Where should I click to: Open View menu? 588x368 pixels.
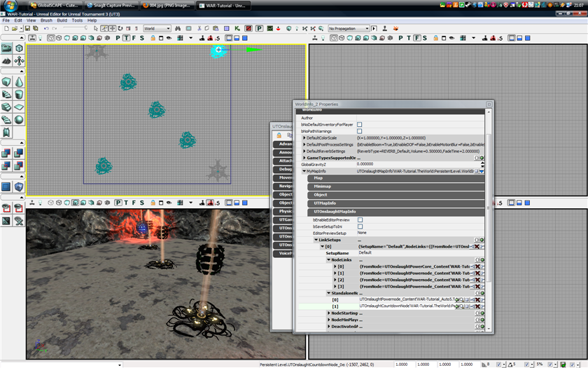coord(31,20)
